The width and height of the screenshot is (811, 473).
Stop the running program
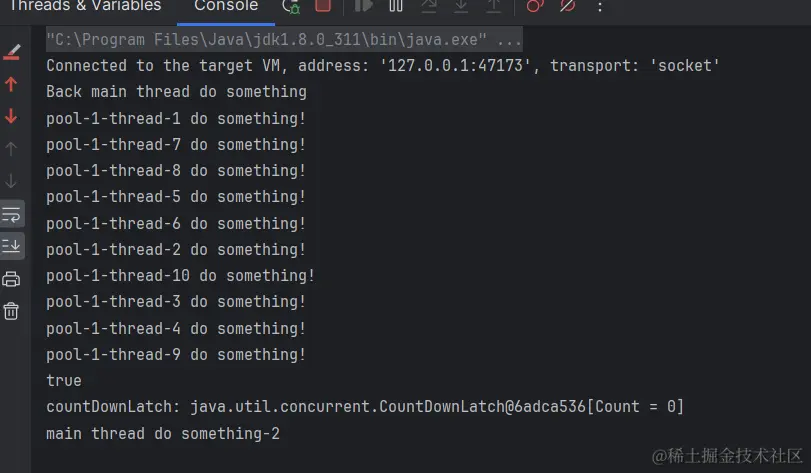point(323,6)
